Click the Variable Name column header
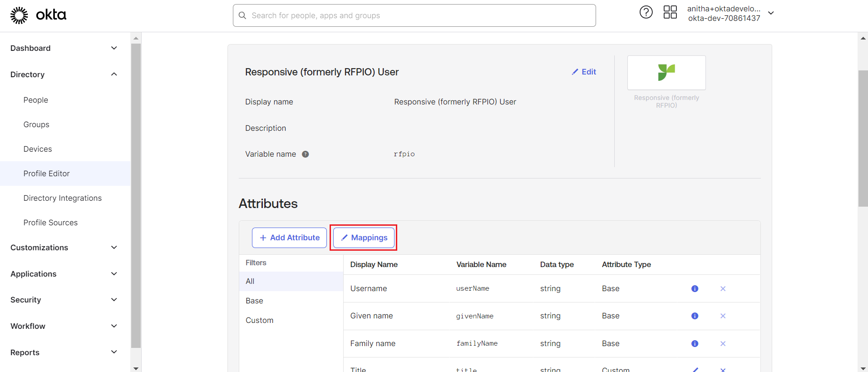This screenshot has height=372, width=868. pos(481,264)
